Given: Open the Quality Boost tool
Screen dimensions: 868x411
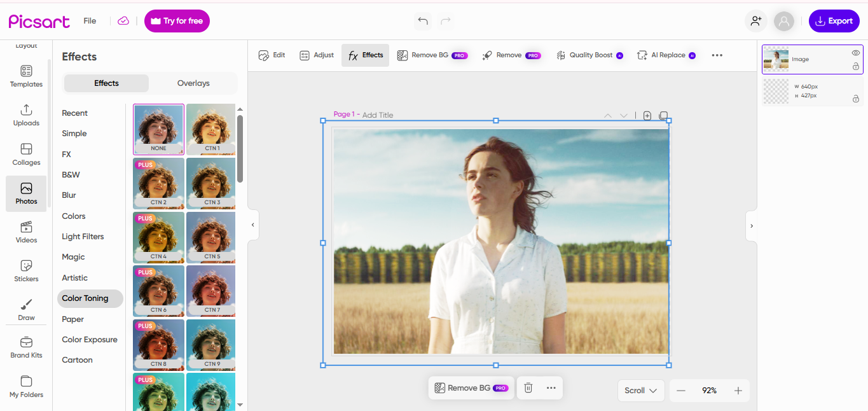Looking at the screenshot, I should [589, 55].
